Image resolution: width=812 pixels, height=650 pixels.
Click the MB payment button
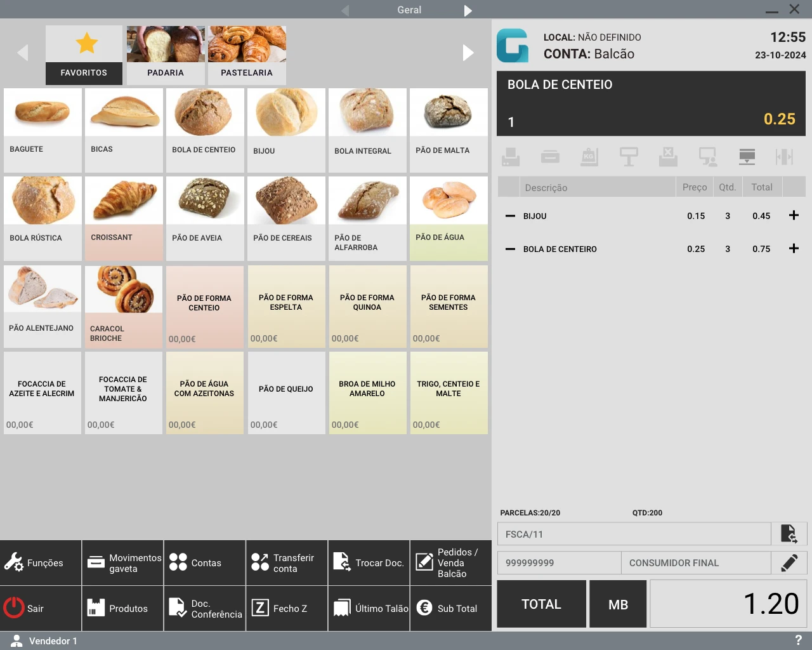(x=617, y=604)
